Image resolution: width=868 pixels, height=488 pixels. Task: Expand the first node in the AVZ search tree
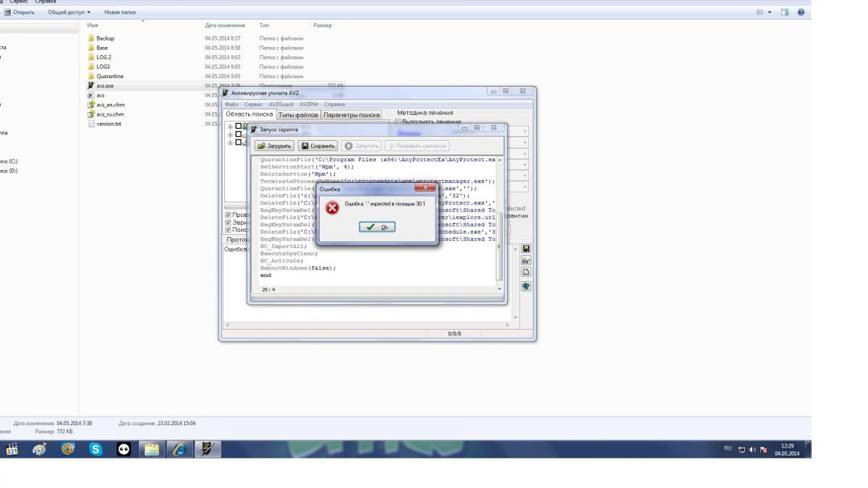pyautogui.click(x=231, y=127)
